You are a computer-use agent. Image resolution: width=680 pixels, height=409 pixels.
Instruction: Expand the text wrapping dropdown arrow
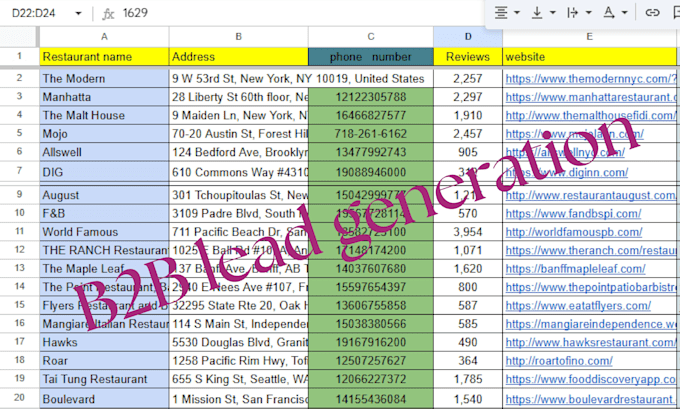click(x=588, y=13)
